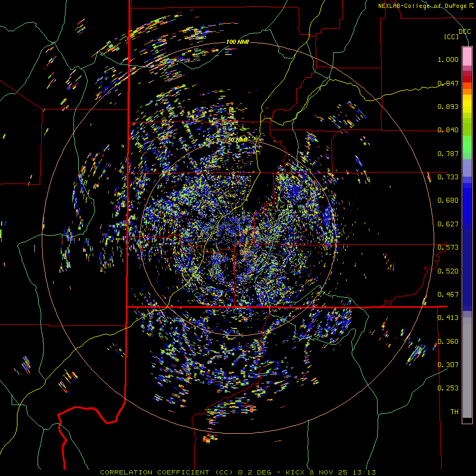Select the 0.573 color scale value
The image size is (476, 476).
(x=448, y=248)
